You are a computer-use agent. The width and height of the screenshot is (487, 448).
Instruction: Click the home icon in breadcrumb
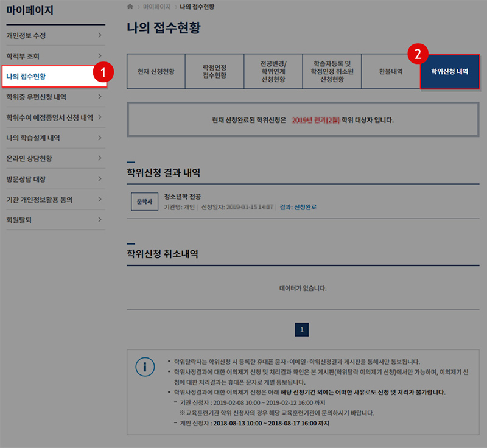(130, 7)
